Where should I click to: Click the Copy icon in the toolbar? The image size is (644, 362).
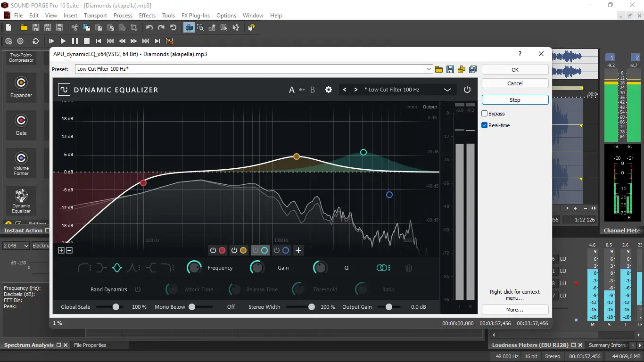point(86,28)
